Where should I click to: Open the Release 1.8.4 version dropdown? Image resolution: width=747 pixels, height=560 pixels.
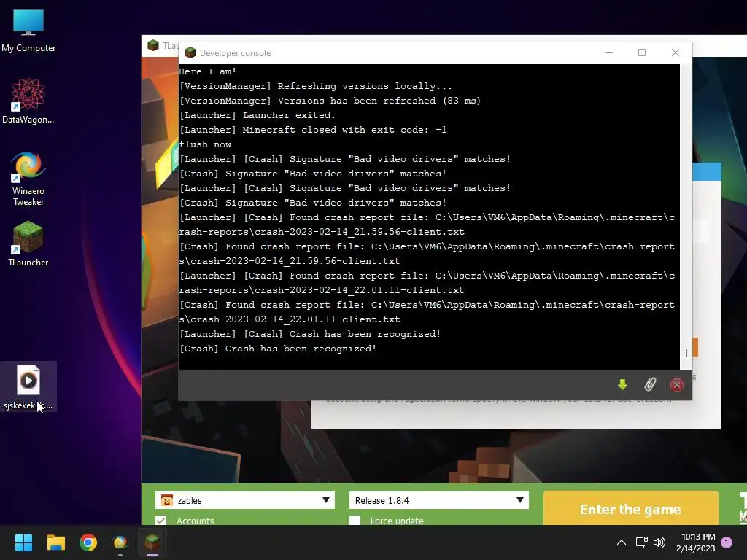click(438, 500)
